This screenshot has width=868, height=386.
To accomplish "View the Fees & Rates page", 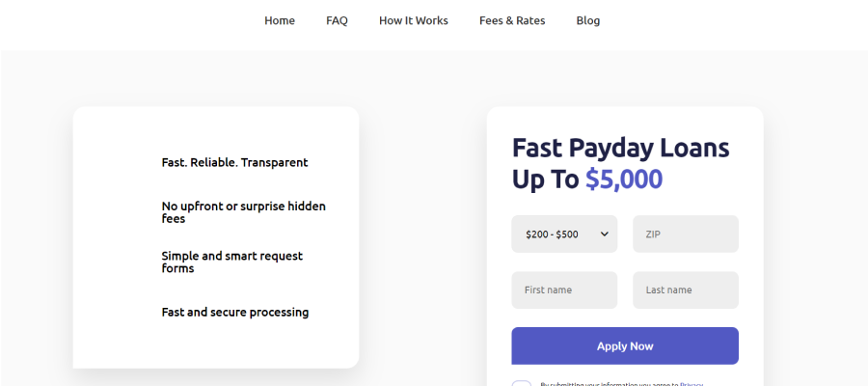I will [512, 20].
